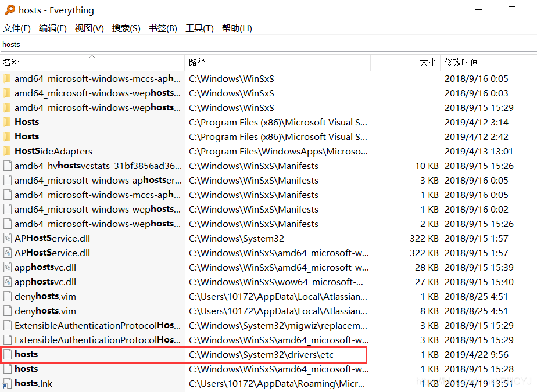Open the 编辑(E) menu
537x392 pixels.
click(53, 28)
